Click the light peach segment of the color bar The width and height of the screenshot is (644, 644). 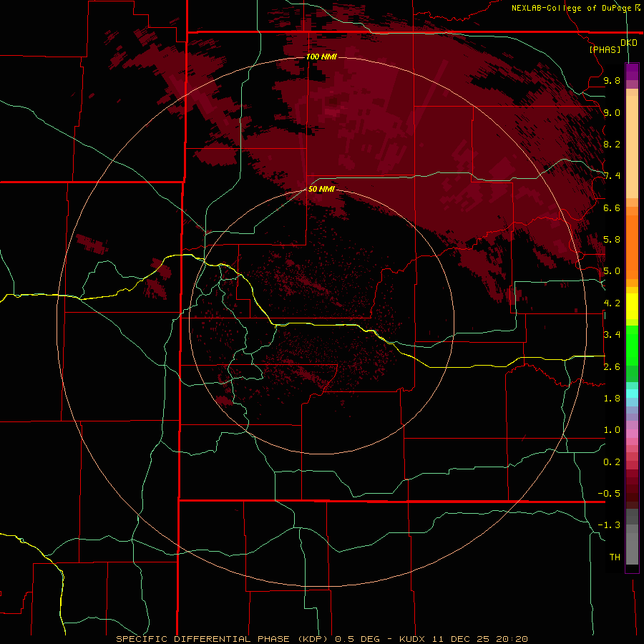tap(632, 147)
